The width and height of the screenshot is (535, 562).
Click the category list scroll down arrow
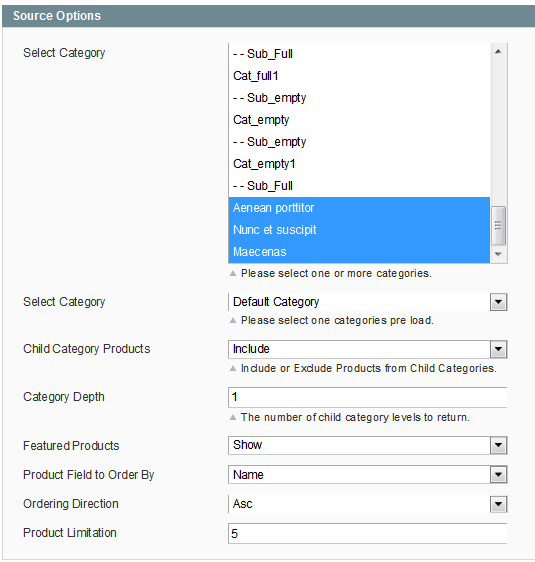click(x=498, y=254)
